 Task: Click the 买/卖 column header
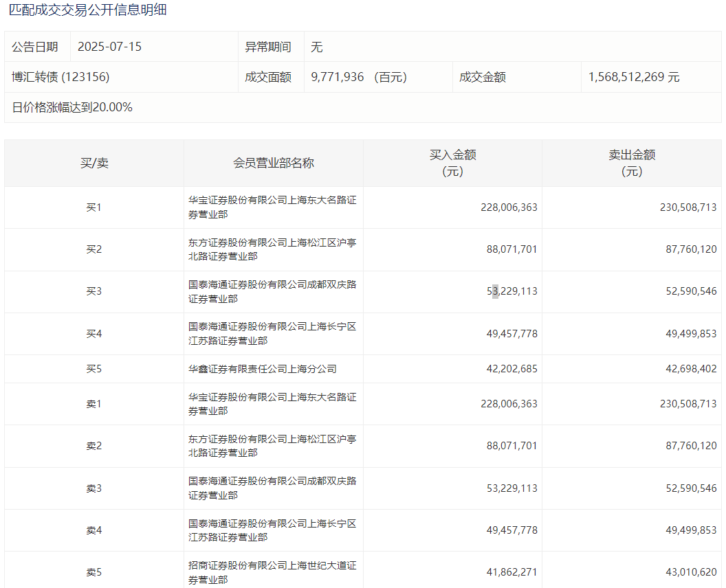point(94,163)
